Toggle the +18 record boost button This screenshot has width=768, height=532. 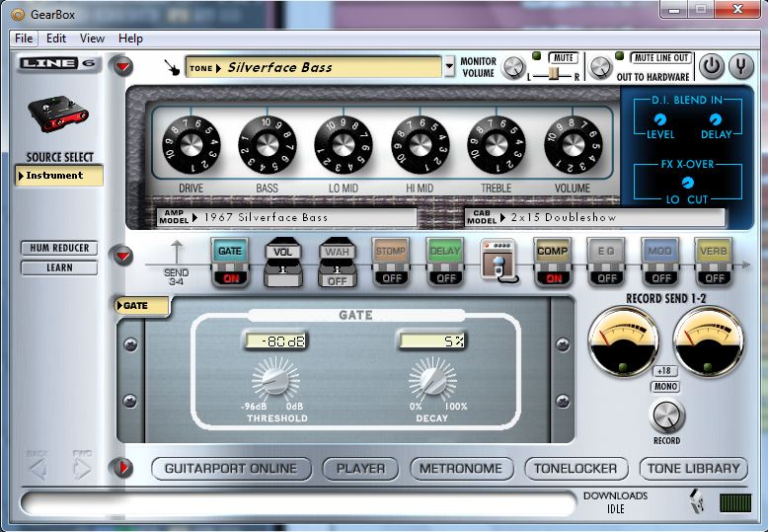pos(664,371)
